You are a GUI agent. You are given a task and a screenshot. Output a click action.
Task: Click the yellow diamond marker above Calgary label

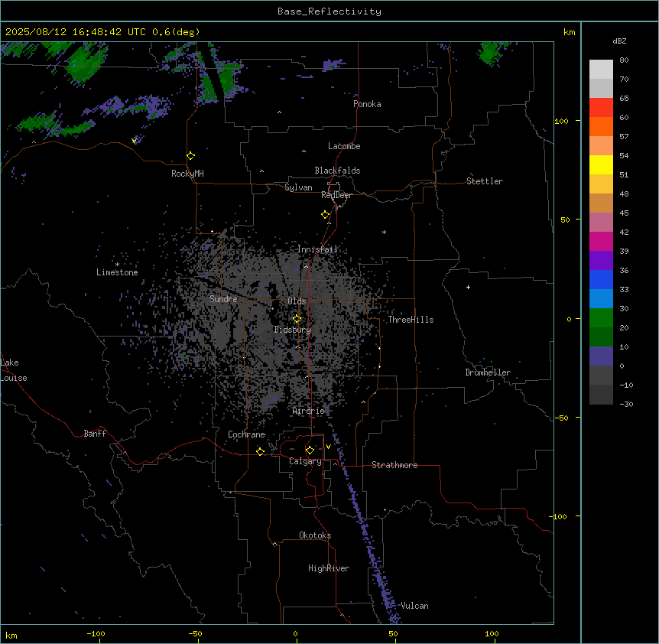(310, 450)
